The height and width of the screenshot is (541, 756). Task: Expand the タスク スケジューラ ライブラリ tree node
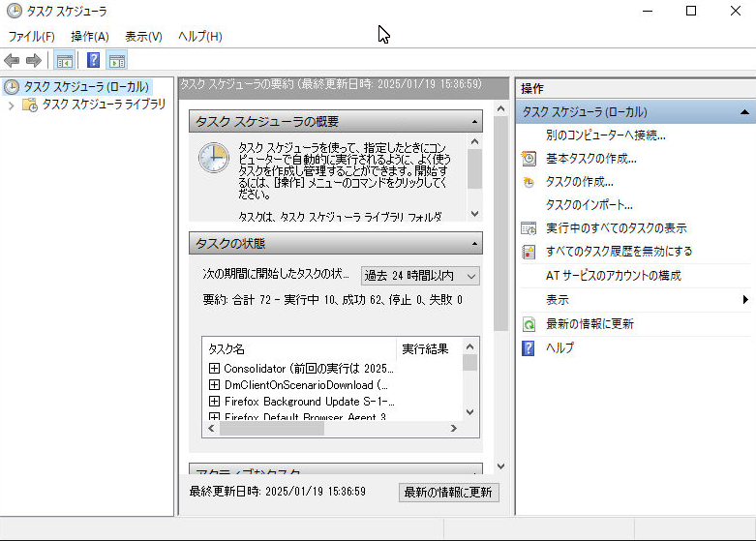coord(11,105)
